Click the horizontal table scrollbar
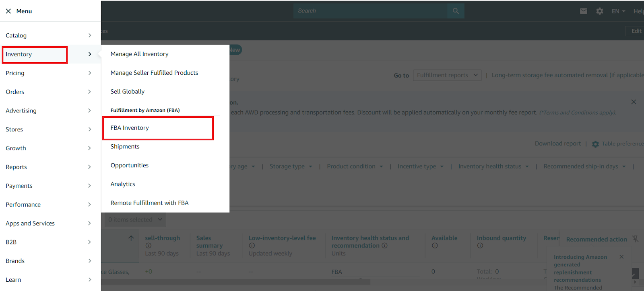This screenshot has width=644, height=291. [x=235, y=282]
